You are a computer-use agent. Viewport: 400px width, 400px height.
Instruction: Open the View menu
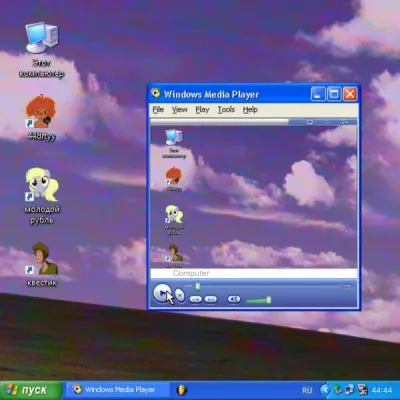pos(179,110)
